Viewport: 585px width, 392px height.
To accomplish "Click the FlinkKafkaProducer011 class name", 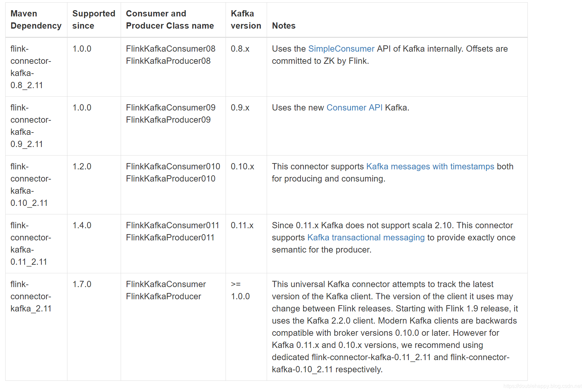I will click(x=170, y=237).
